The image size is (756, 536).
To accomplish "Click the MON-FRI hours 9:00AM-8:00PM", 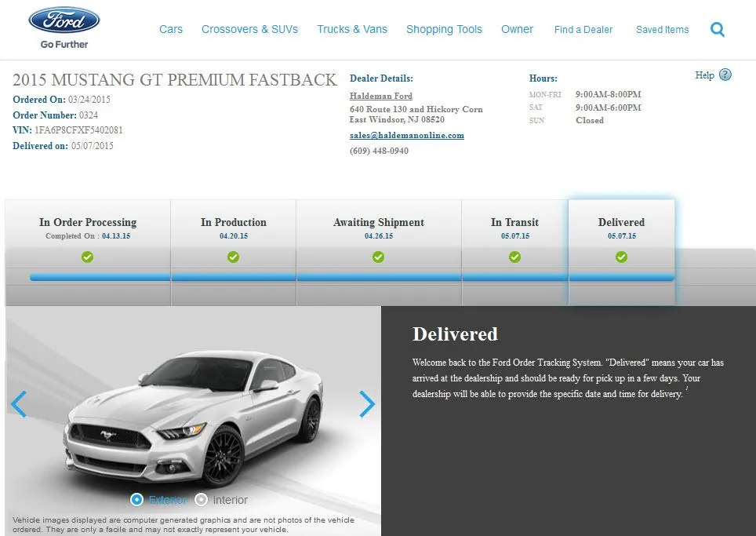I will point(608,94).
